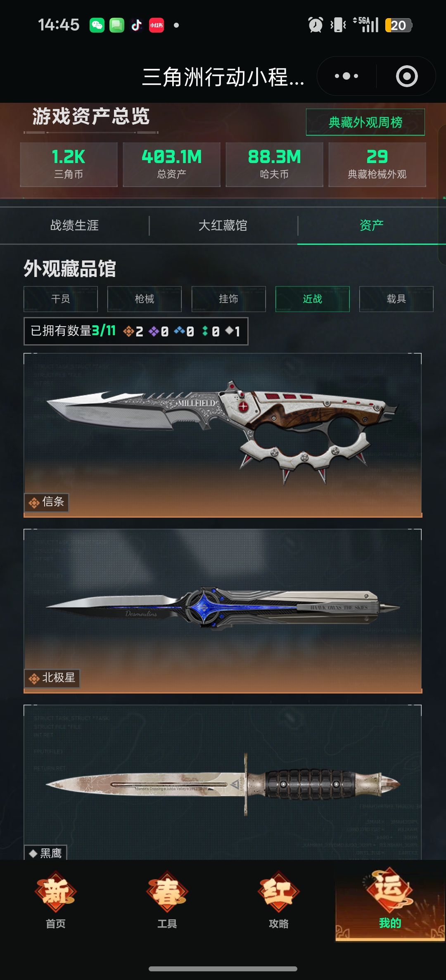Image resolution: width=446 pixels, height=980 pixels.
Task: Select the 资产 tab
Action: coord(372,225)
